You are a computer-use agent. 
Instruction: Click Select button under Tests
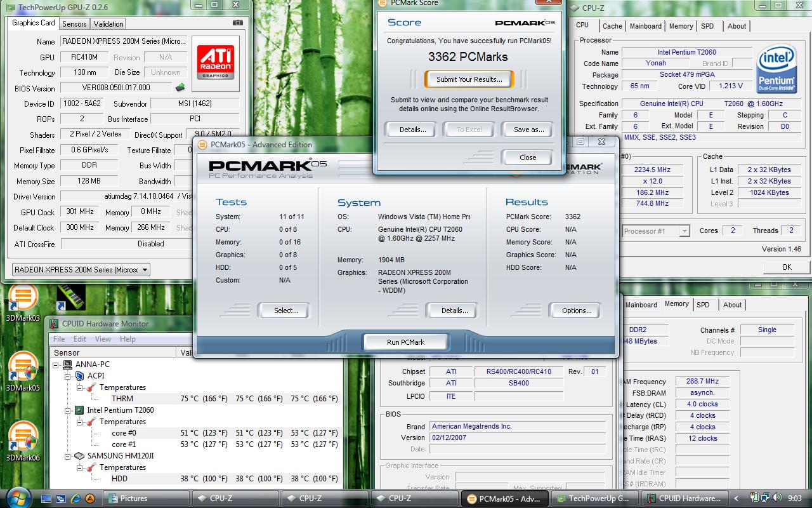click(x=285, y=311)
